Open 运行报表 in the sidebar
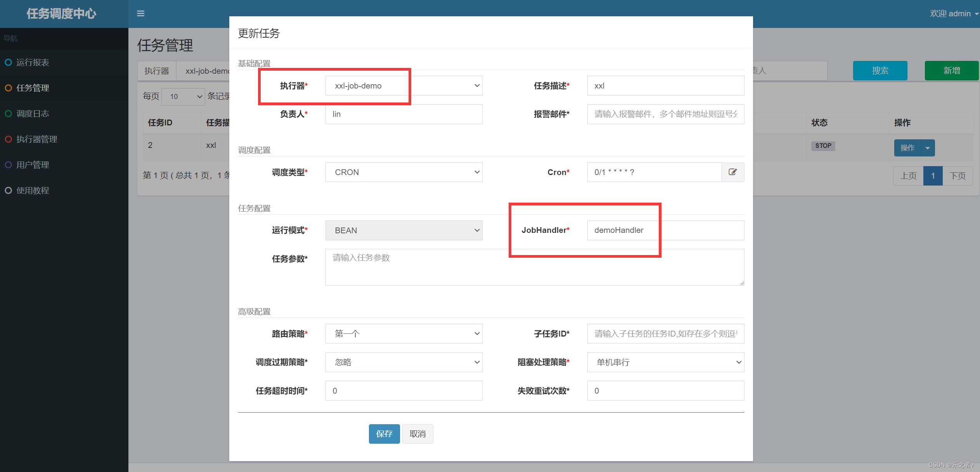This screenshot has height=472, width=980. pos(64,62)
